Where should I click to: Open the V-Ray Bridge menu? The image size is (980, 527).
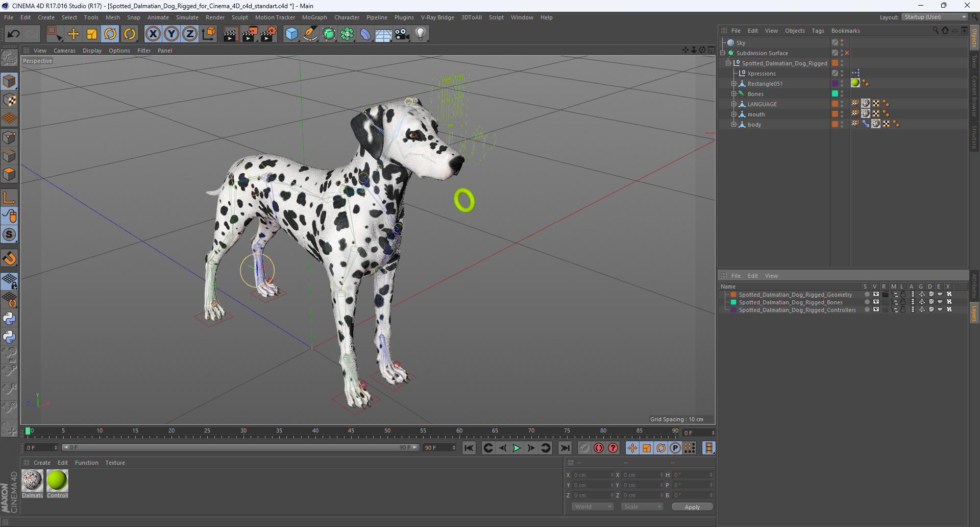[x=437, y=17]
